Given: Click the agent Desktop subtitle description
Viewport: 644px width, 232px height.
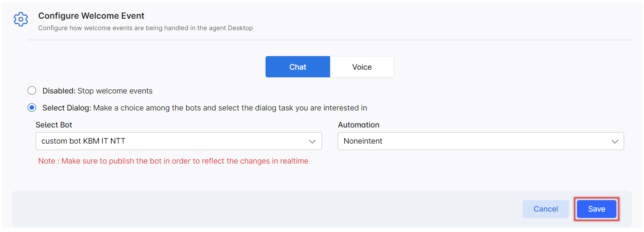Looking at the screenshot, I should (x=146, y=28).
